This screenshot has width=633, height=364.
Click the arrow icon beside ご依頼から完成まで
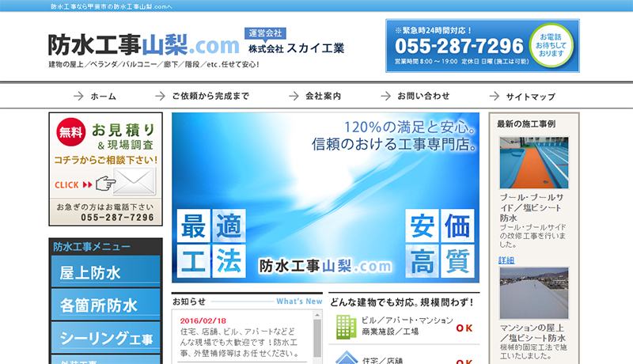tap(161, 96)
